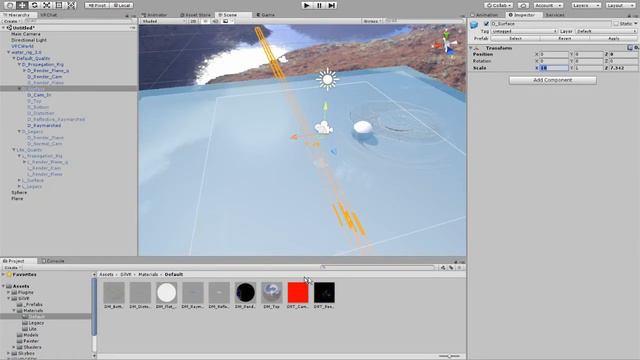Select the red DRT_Cam material thumbnail
Viewport: 640px width, 360px height.
click(x=298, y=293)
